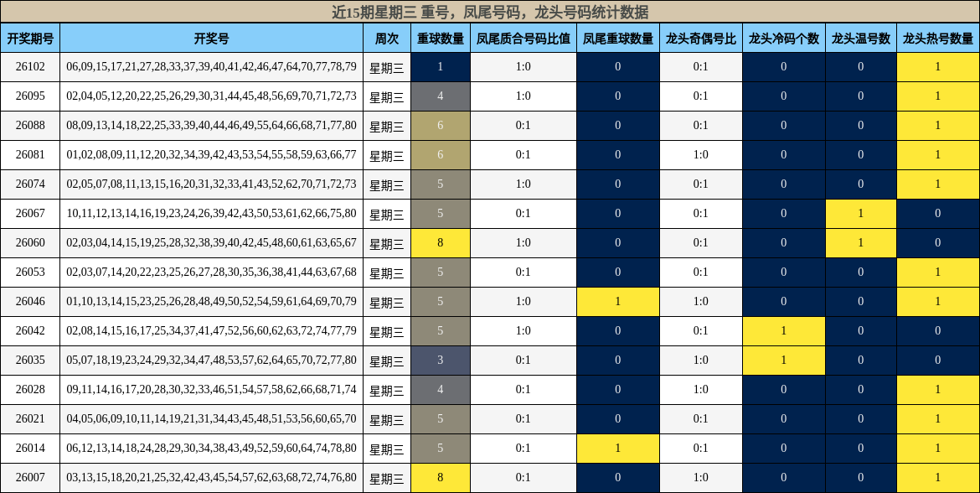
Task: Click the 凤尾重球数量 column header
Action: [618, 38]
